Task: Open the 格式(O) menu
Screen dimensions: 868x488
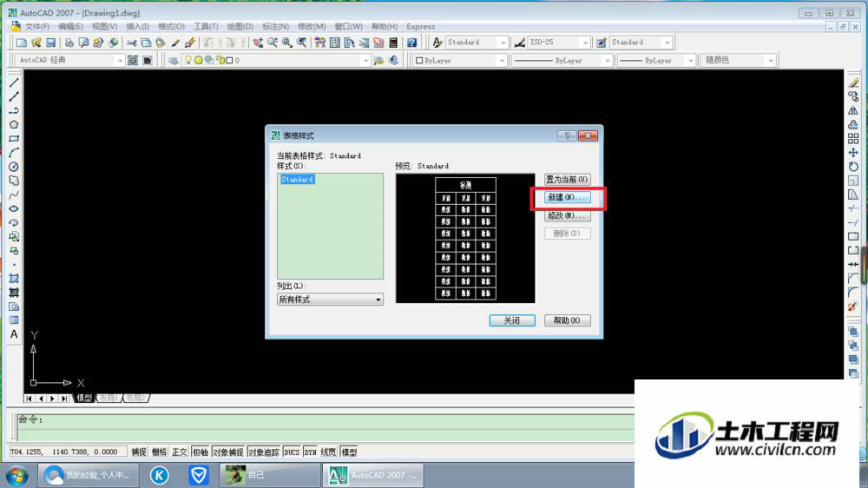Action: (x=171, y=27)
